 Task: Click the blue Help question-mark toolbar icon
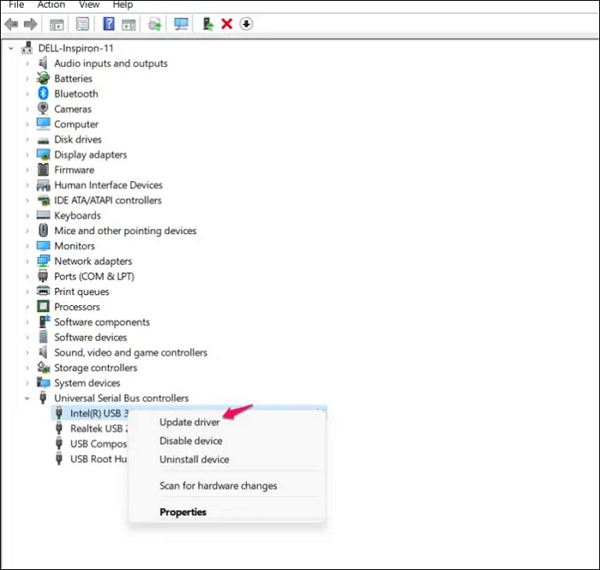[x=109, y=24]
